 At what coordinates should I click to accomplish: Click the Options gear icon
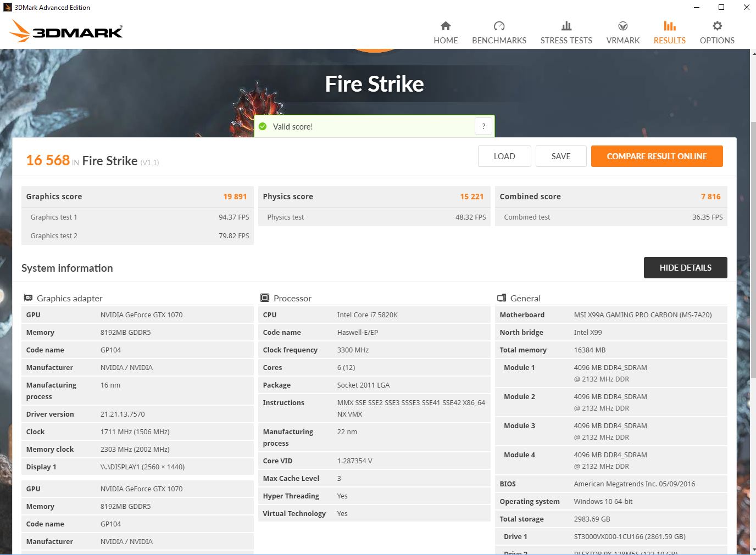(717, 26)
